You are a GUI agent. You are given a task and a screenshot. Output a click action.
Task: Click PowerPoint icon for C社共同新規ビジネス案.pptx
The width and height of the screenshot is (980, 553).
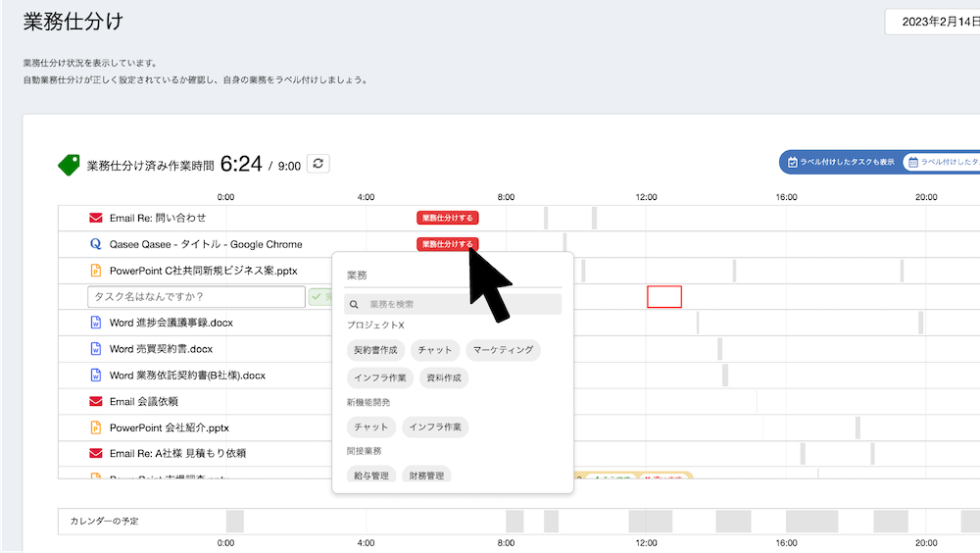(x=96, y=271)
